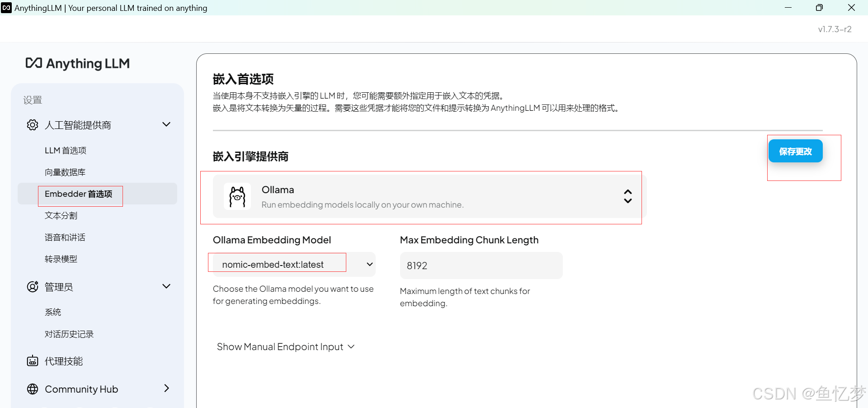This screenshot has height=408, width=868.
Task: Restore down the AnythingLLM window
Action: [x=819, y=8]
